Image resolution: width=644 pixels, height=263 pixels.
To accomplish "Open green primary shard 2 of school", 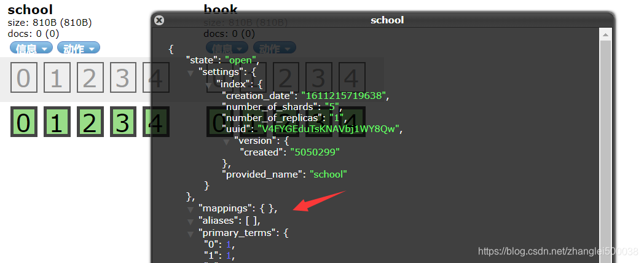I will (x=89, y=122).
